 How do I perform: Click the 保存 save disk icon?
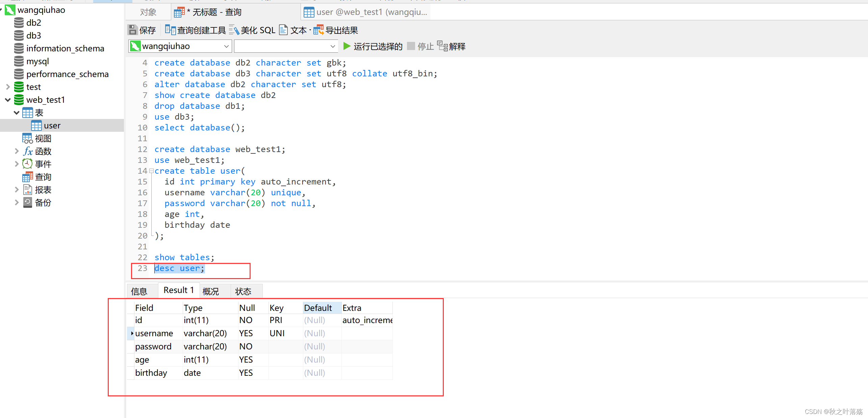pyautogui.click(x=133, y=30)
